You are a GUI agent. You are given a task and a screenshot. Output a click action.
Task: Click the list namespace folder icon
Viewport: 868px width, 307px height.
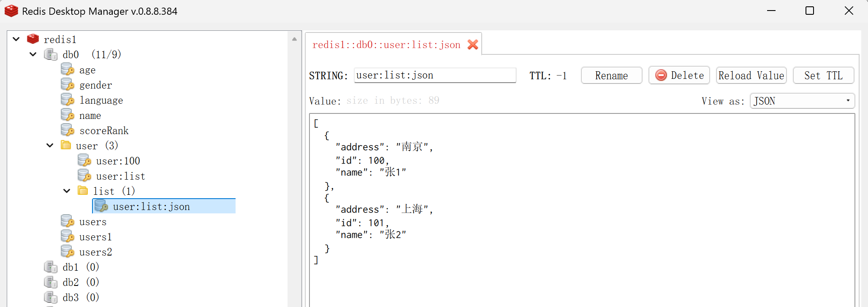coord(83,191)
